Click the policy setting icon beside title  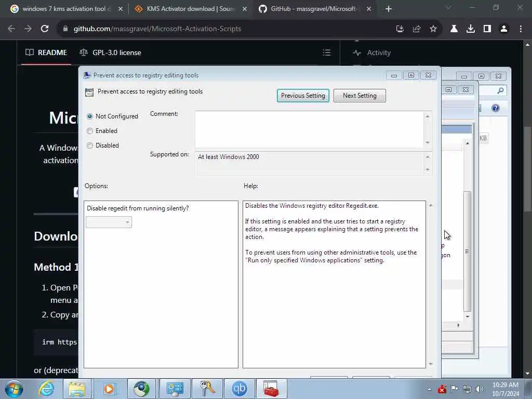(x=89, y=92)
